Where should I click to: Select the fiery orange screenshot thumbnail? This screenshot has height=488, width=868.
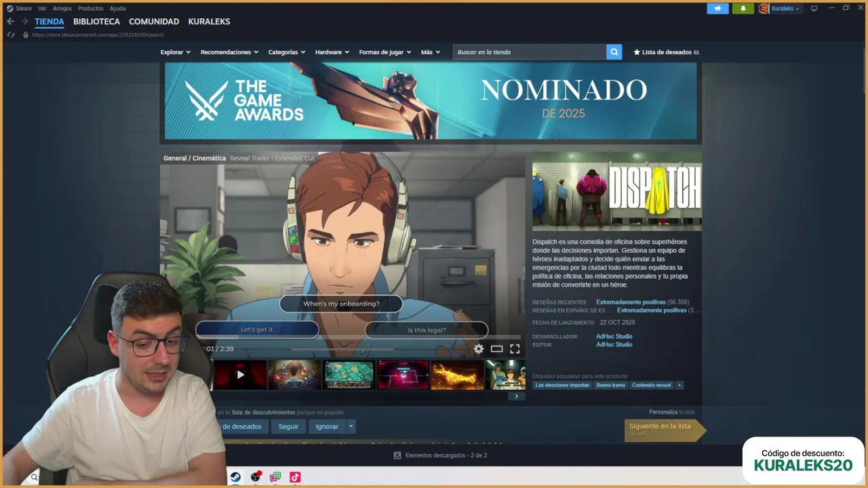coord(458,375)
